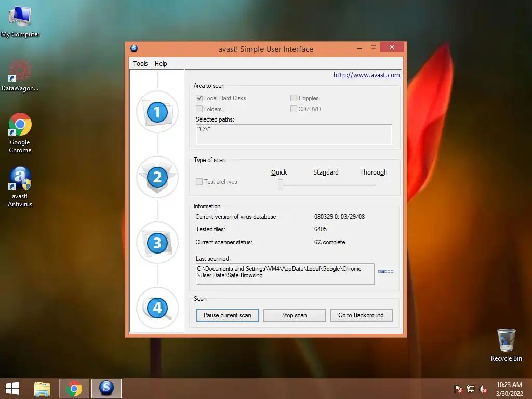Click the Quick scan label
The height and width of the screenshot is (399, 532).
click(279, 172)
